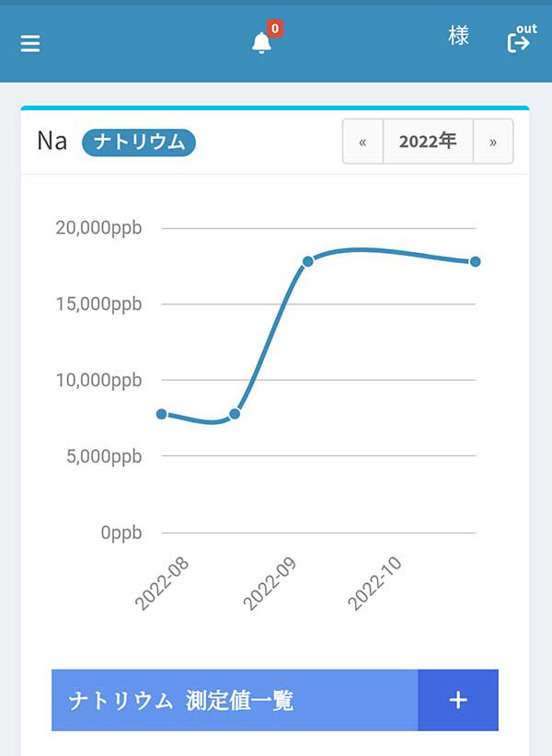Click the 2022-08 axis label

click(x=162, y=583)
